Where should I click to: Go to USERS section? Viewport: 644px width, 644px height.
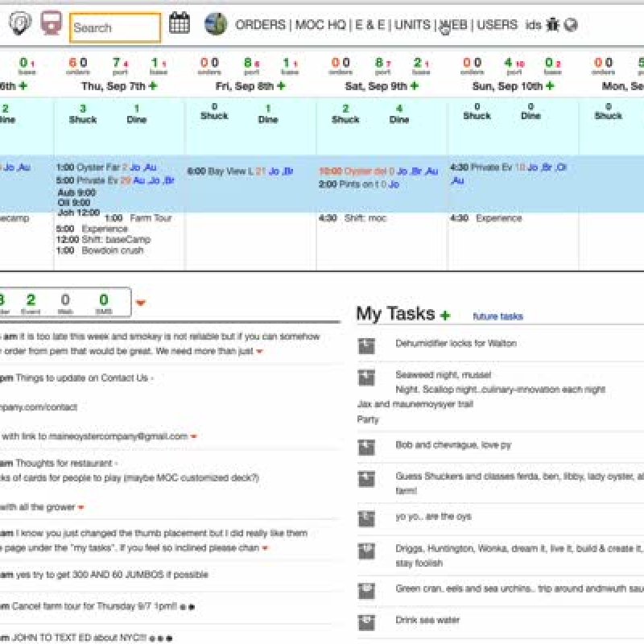pyautogui.click(x=497, y=25)
